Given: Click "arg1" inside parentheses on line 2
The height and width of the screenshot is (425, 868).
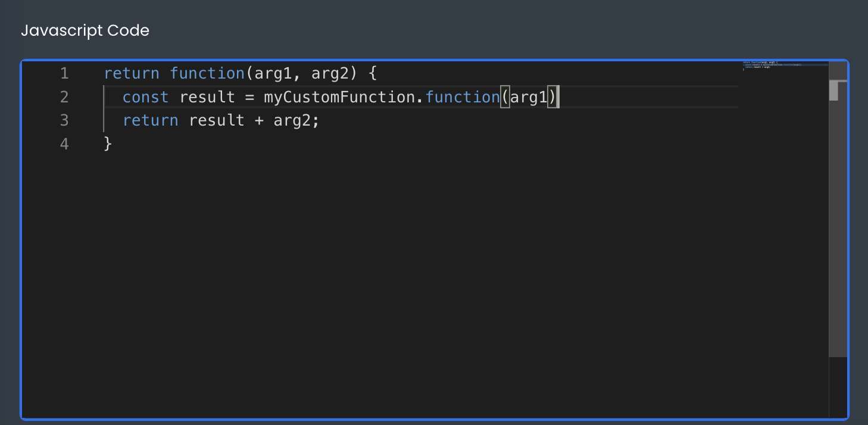Looking at the screenshot, I should coord(528,97).
